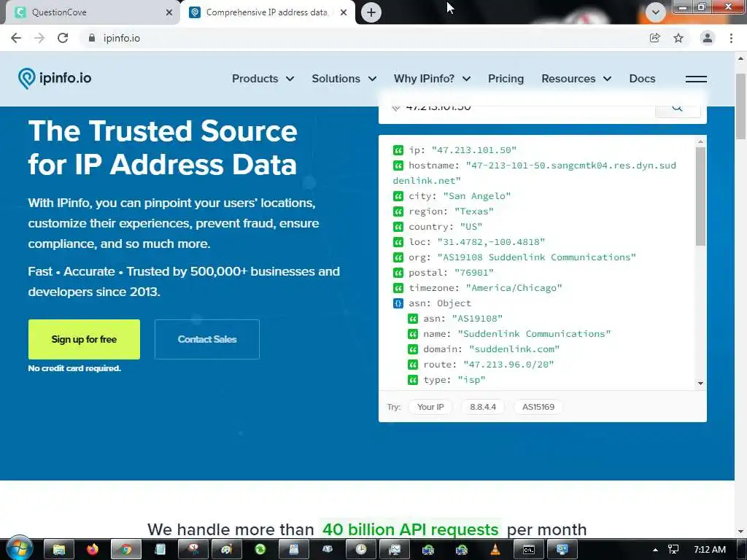Click the quote icon beside hostname field

[x=398, y=166]
